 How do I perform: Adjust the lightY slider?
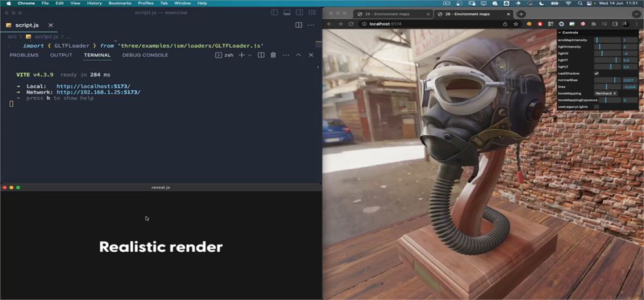click(x=607, y=61)
